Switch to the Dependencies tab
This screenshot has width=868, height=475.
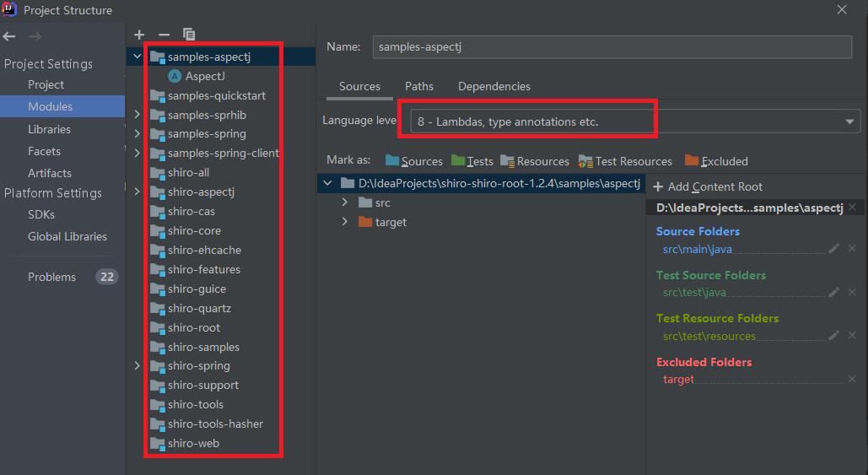pyautogui.click(x=493, y=86)
